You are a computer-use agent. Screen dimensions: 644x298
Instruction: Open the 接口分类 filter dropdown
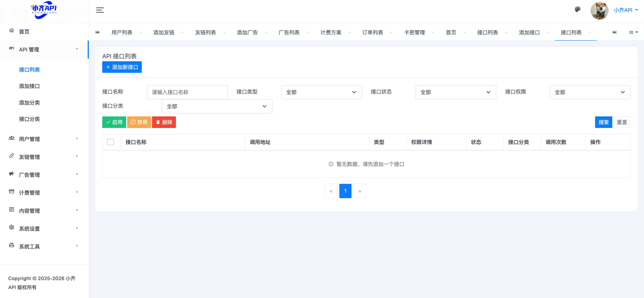point(217,106)
